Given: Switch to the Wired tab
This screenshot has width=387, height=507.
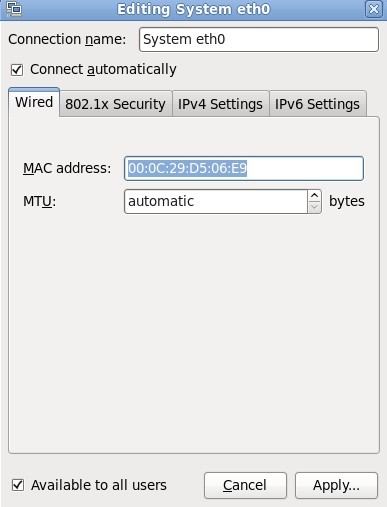Looking at the screenshot, I should 34,102.
